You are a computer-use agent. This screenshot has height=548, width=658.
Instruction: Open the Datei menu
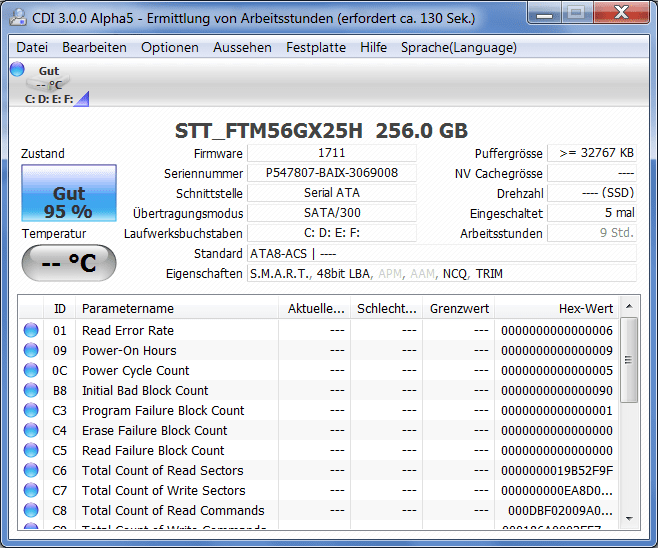click(x=32, y=47)
